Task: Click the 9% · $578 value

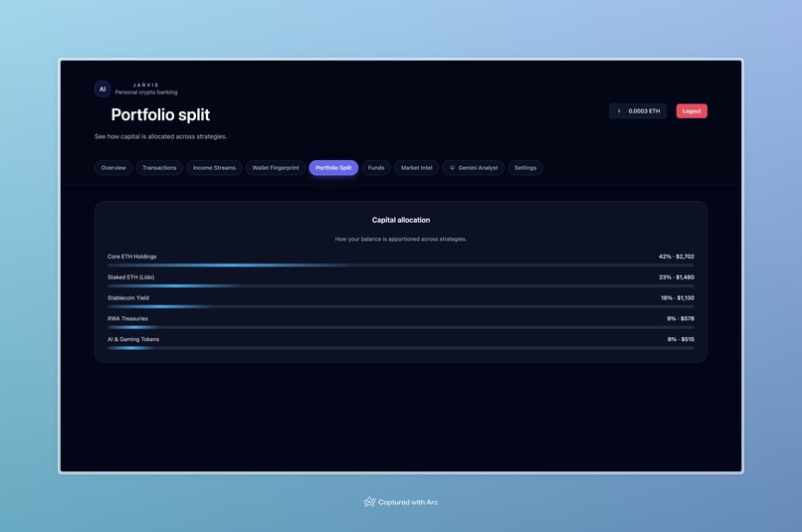Action: 681,318
